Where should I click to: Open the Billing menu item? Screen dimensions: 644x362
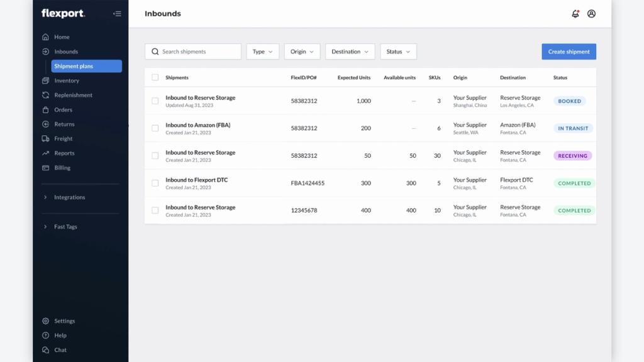(62, 167)
